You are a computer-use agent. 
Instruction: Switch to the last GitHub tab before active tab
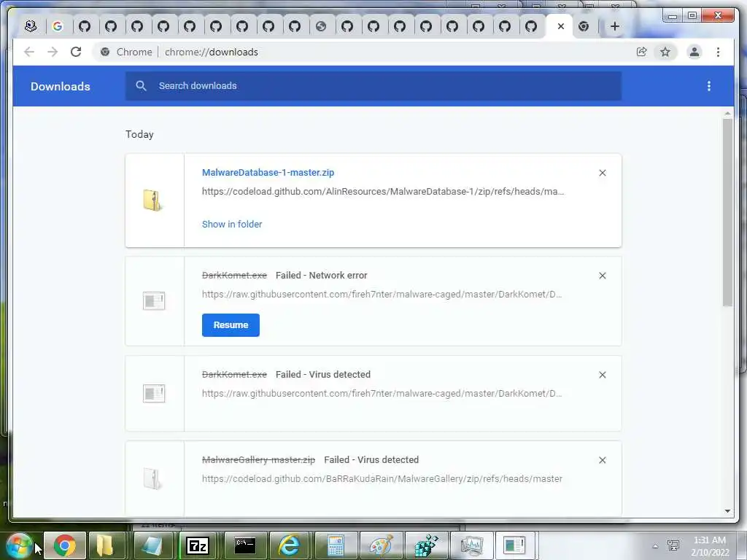click(x=531, y=26)
